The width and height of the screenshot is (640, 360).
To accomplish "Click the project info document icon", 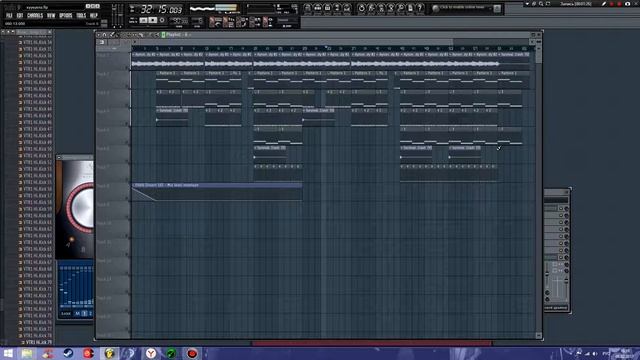I will [x=410, y=8].
